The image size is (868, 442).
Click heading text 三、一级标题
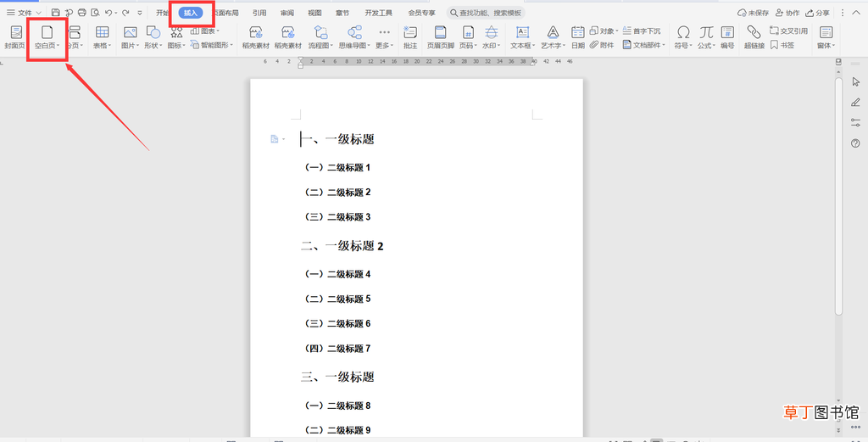[x=337, y=378]
